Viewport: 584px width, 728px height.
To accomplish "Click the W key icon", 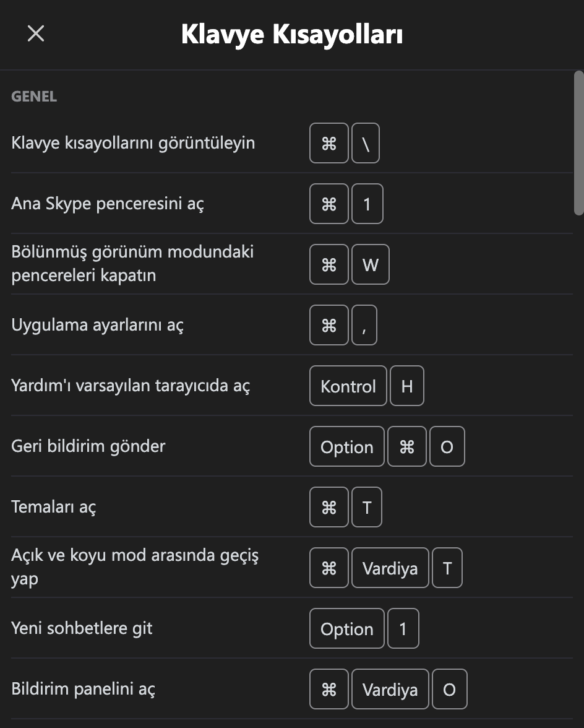I will coord(370,265).
